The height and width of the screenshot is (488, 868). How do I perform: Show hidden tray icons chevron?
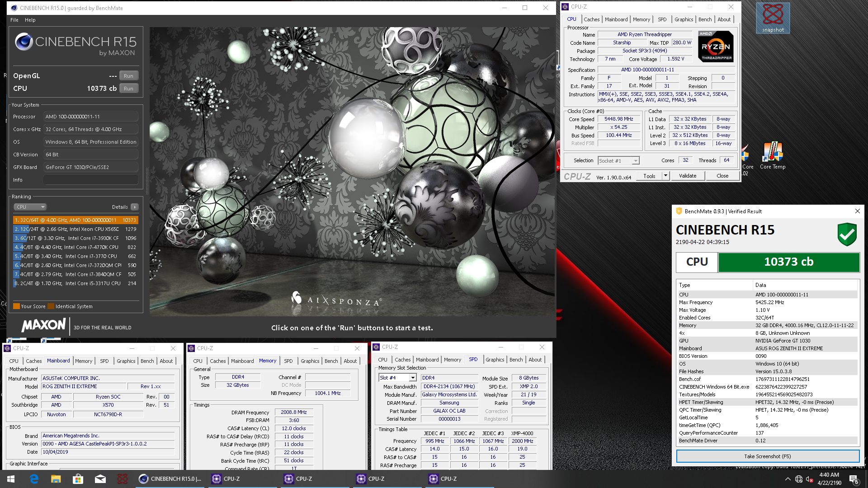pos(788,479)
